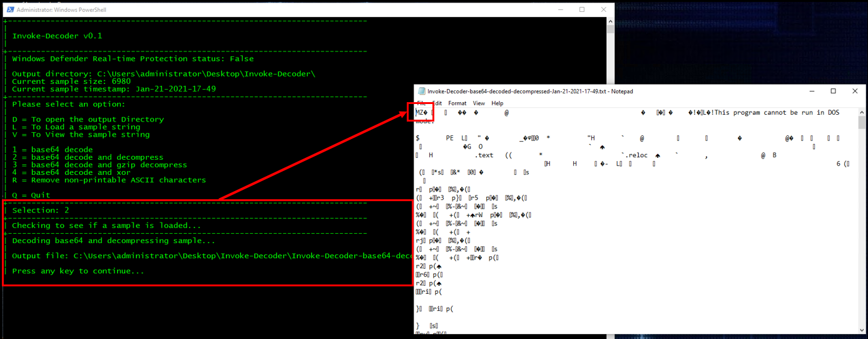Click the 'L = To Load a sample string' option
The width and height of the screenshot is (868, 339).
76,127
